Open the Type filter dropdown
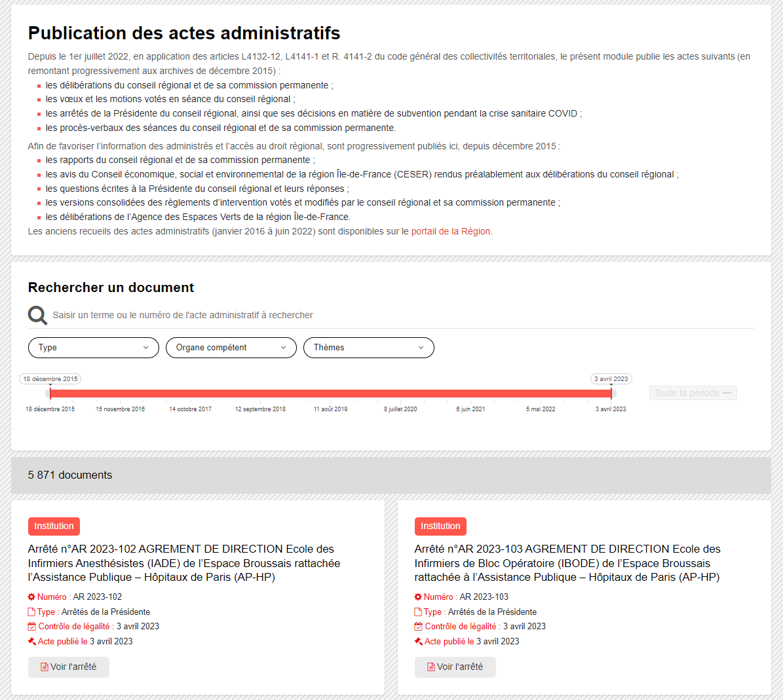 94,348
